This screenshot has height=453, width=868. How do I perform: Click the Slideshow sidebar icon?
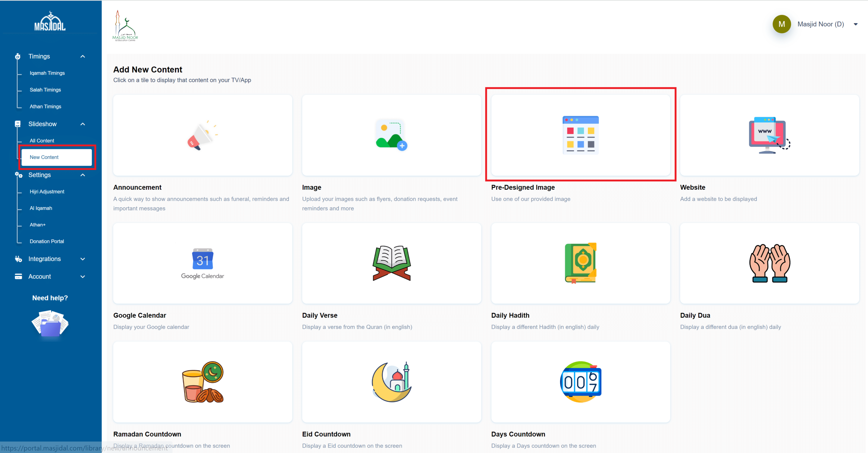coord(18,124)
